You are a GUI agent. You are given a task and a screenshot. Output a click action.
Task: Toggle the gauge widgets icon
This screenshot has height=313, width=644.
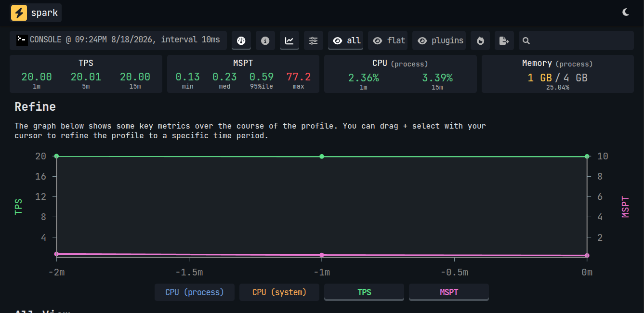[241, 41]
